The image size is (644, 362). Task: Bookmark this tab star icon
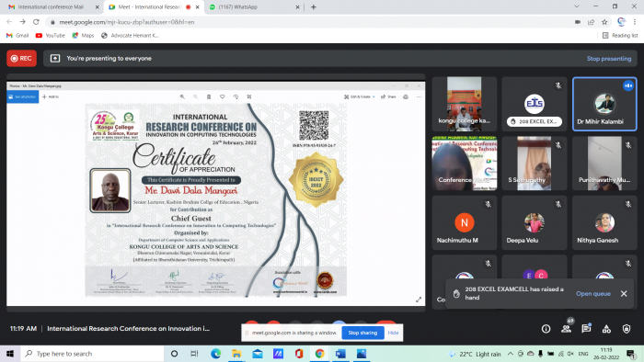(x=604, y=22)
